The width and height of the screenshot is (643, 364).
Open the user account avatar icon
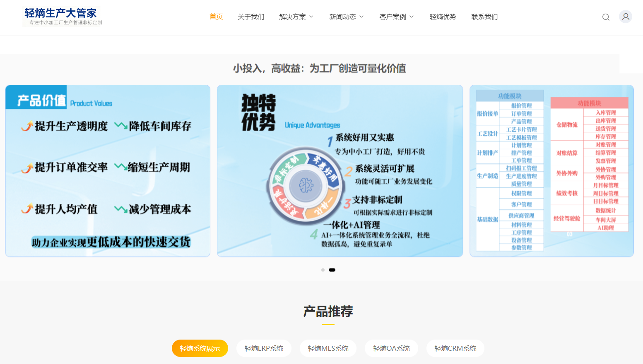click(x=626, y=17)
